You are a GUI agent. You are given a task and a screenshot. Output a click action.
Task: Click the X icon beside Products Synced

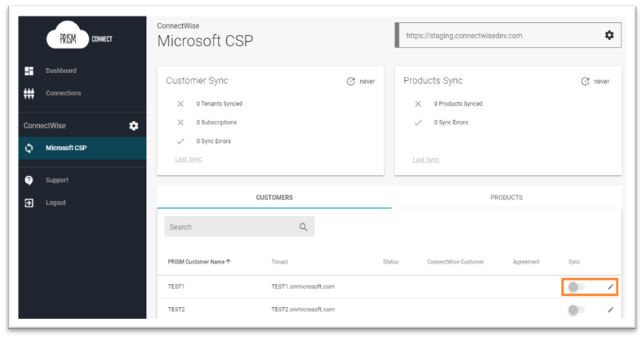tap(418, 104)
